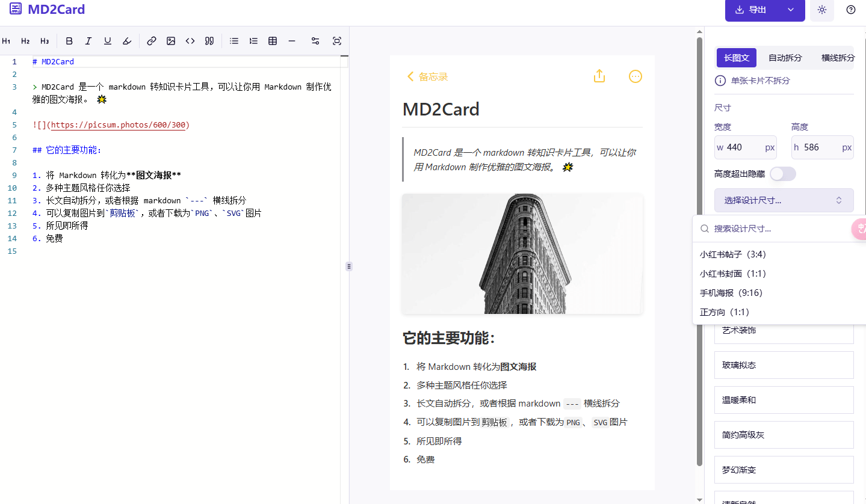Insert an image via toolbar icon
Image resolution: width=866 pixels, height=504 pixels.
tap(171, 41)
